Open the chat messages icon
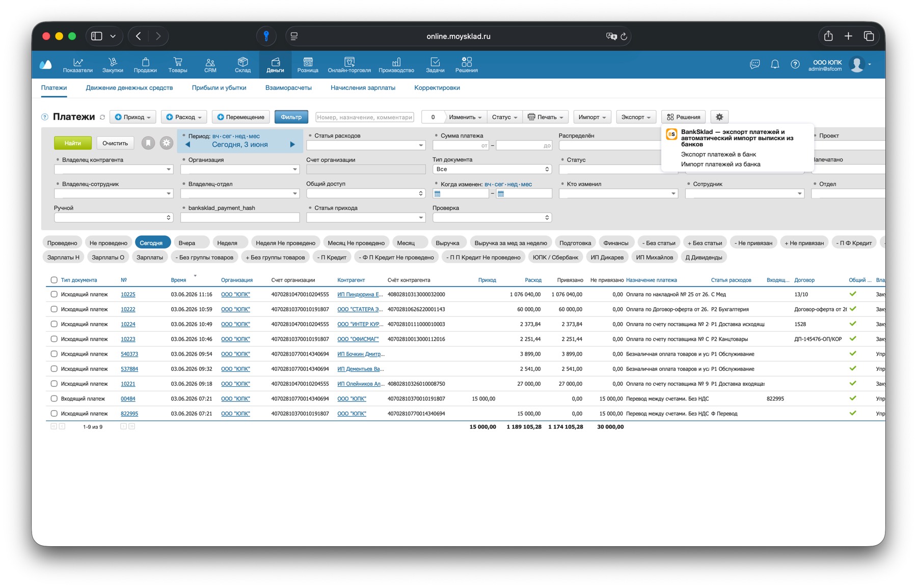Image resolution: width=917 pixels, height=588 pixels. (x=755, y=64)
